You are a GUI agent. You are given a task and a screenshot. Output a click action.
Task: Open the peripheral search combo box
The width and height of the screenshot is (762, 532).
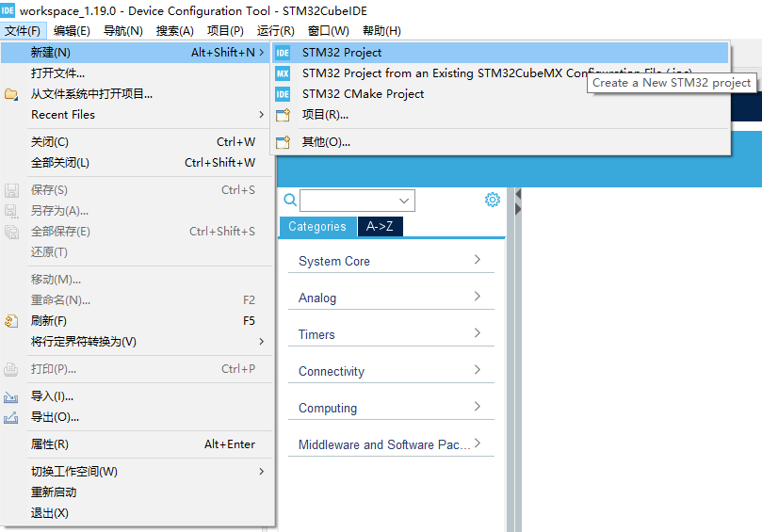click(358, 201)
